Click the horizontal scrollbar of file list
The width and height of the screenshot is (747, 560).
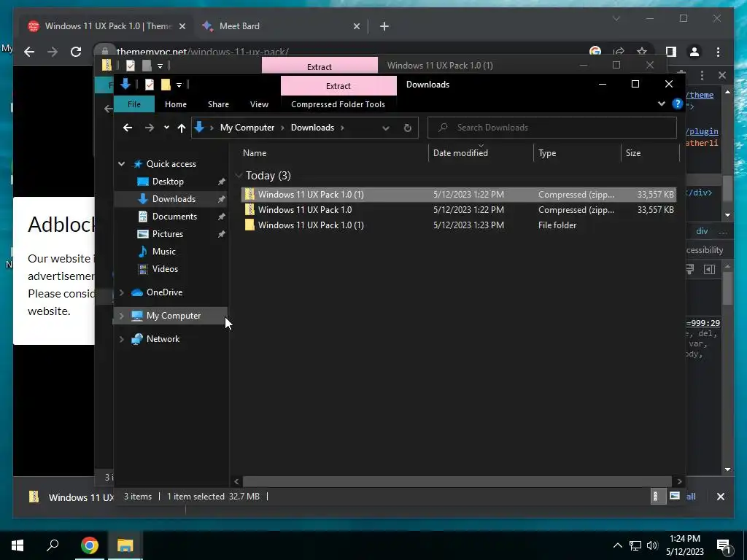pyautogui.click(x=457, y=481)
